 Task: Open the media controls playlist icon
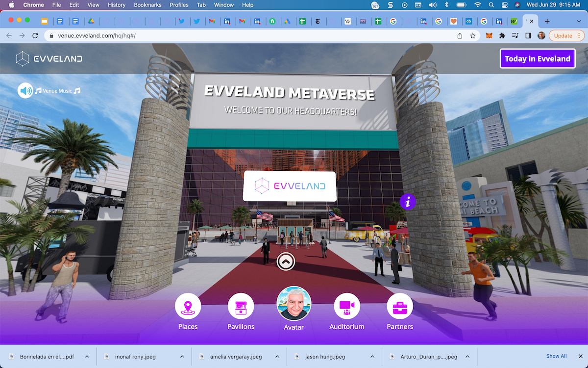pyautogui.click(x=515, y=36)
